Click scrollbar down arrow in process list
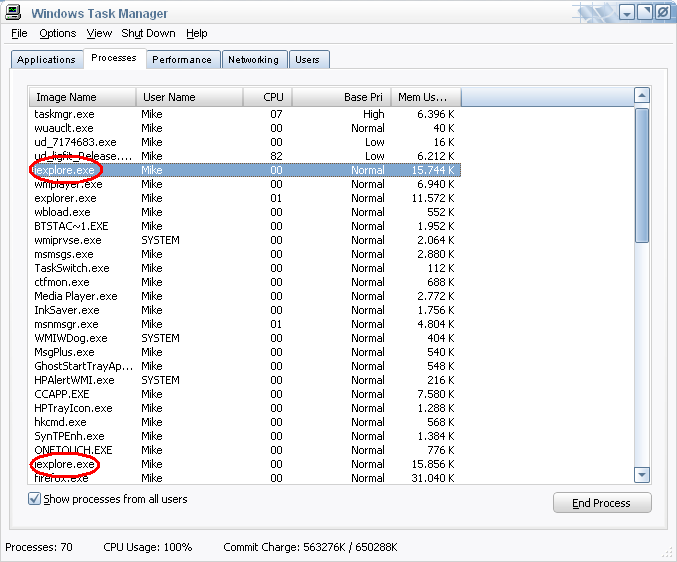 [x=642, y=476]
